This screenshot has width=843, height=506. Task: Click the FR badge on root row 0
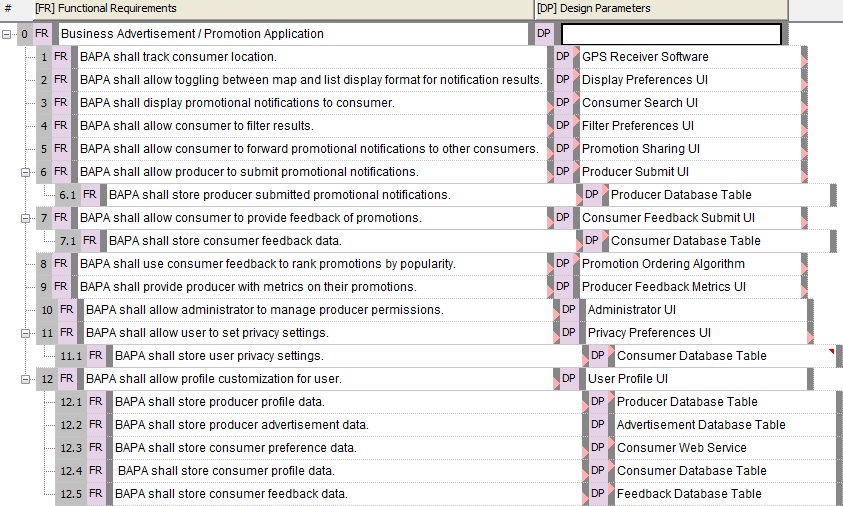pos(41,33)
